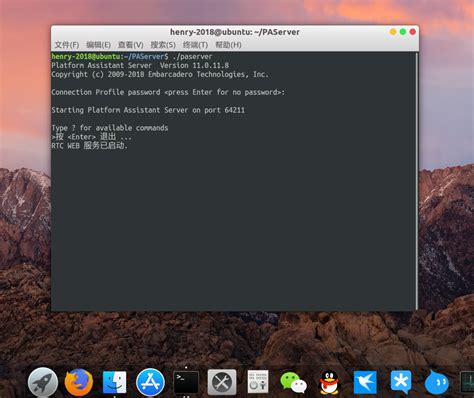This screenshot has width=474, height=398.
Task: Launch QQ penguin icon in dock
Action: click(329, 382)
